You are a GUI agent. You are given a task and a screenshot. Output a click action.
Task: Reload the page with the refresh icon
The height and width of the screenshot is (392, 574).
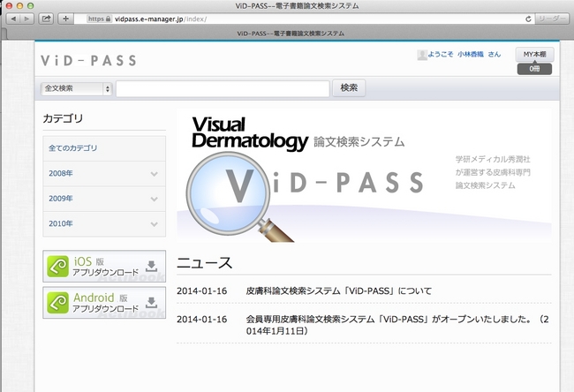pos(528,19)
